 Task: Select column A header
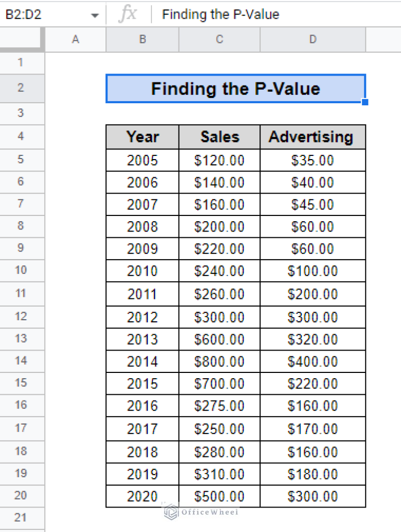click(x=75, y=39)
